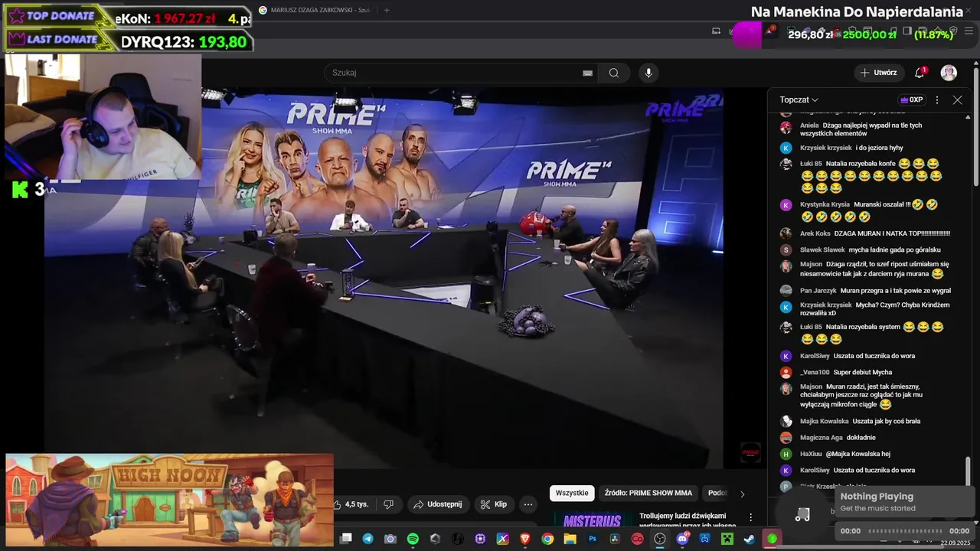Image resolution: width=980 pixels, height=551 pixels.
Task: Click 'Super debiut Mycha' chat message
Action: (x=863, y=372)
